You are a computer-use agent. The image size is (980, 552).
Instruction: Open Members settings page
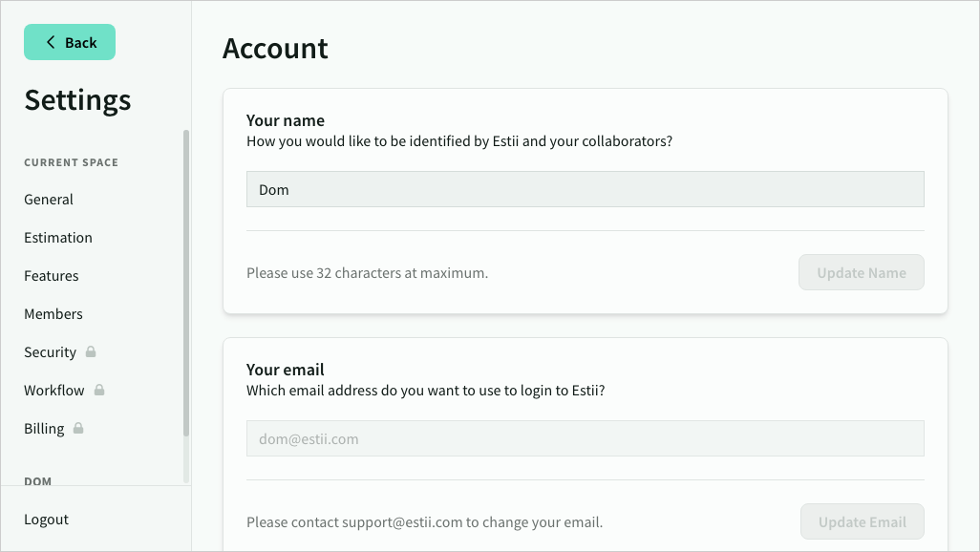tap(53, 314)
